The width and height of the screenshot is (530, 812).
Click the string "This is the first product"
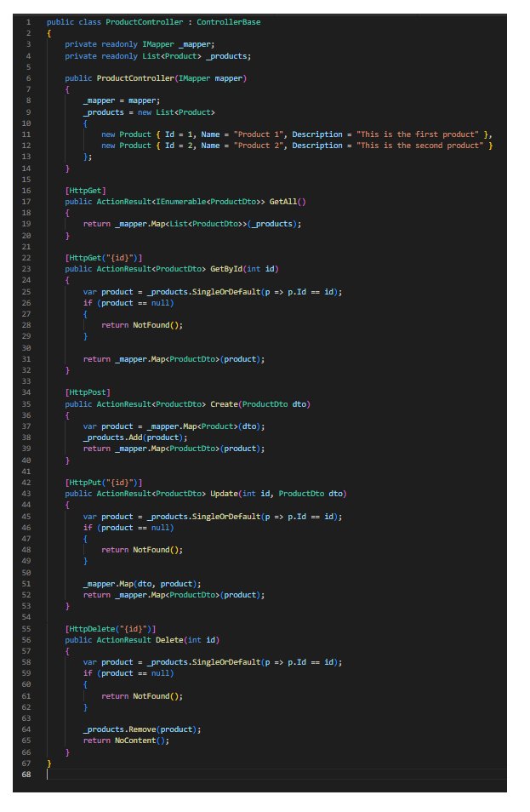point(419,134)
